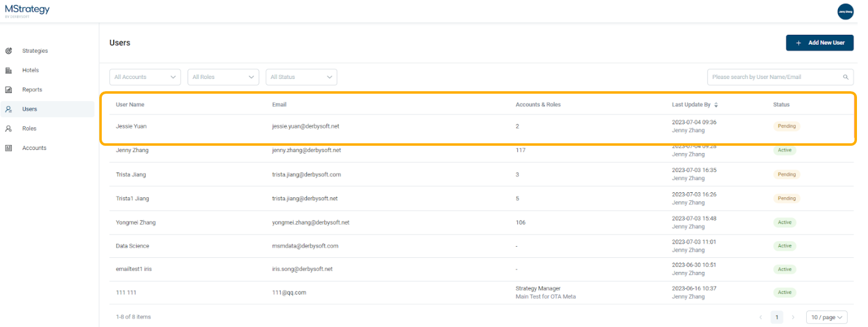The width and height of the screenshot is (868, 327).
Task: Click the user name emailtest1 iris
Action: [134, 269]
